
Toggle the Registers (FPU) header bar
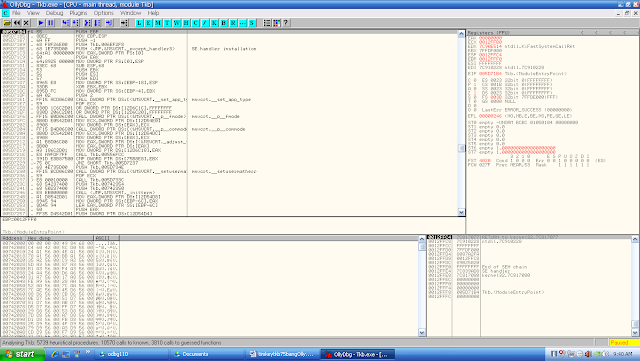tap(553, 32)
